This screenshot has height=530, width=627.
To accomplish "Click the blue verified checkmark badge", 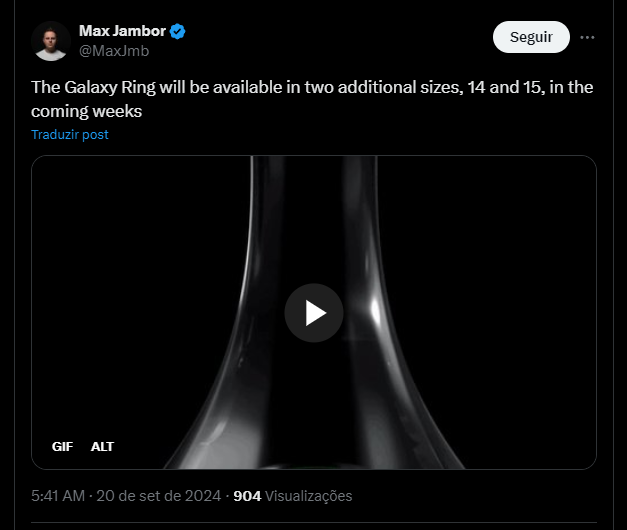I will (x=177, y=32).
